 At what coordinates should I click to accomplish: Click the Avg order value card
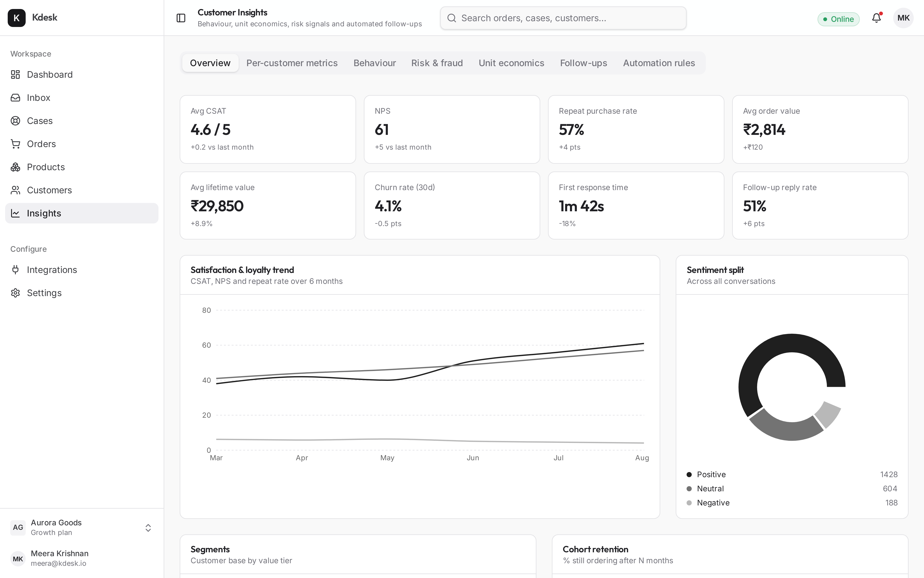point(820,129)
